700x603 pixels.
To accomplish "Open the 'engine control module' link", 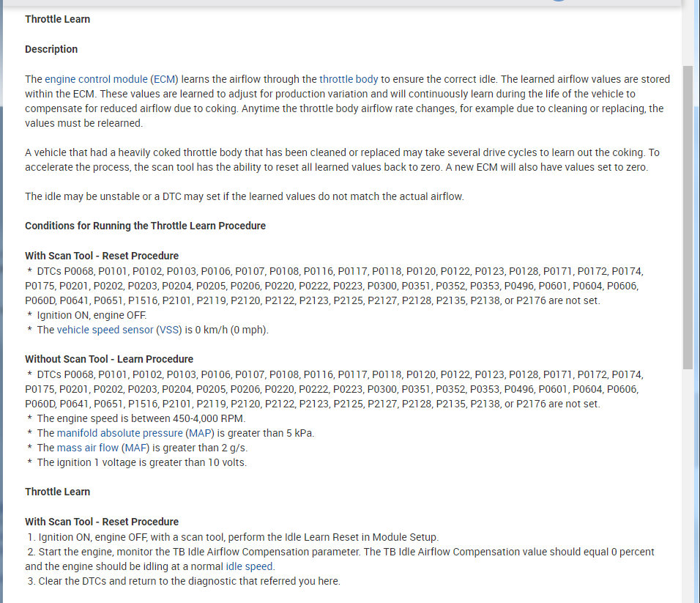I will [x=97, y=79].
